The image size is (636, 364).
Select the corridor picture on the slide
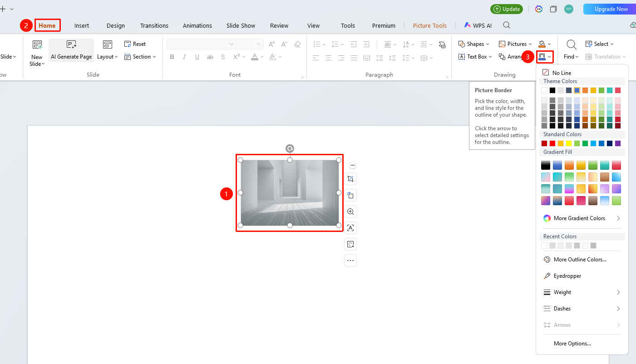[x=290, y=192]
